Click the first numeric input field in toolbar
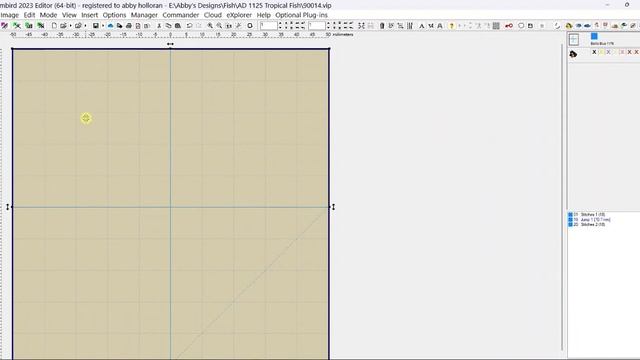The height and width of the screenshot is (360, 640). pyautogui.click(x=269, y=26)
